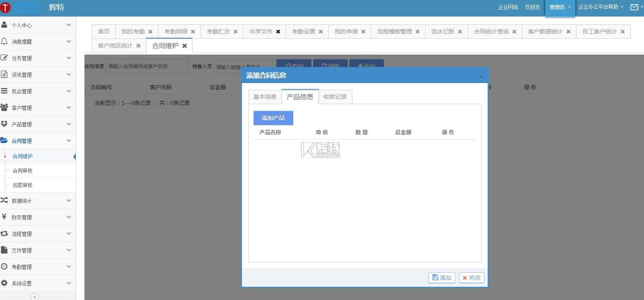Switch to the 收款记录 tab
The image size is (644, 300).
tap(335, 97)
